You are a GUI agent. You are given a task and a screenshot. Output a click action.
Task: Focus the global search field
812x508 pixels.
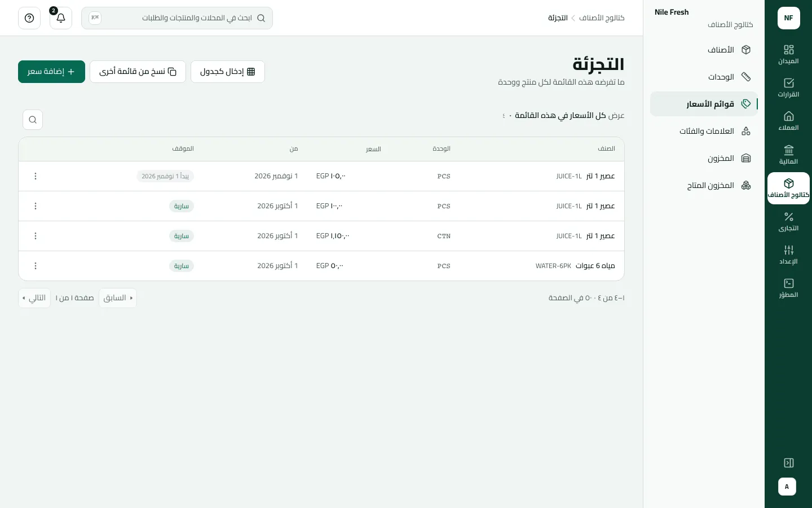(x=177, y=18)
